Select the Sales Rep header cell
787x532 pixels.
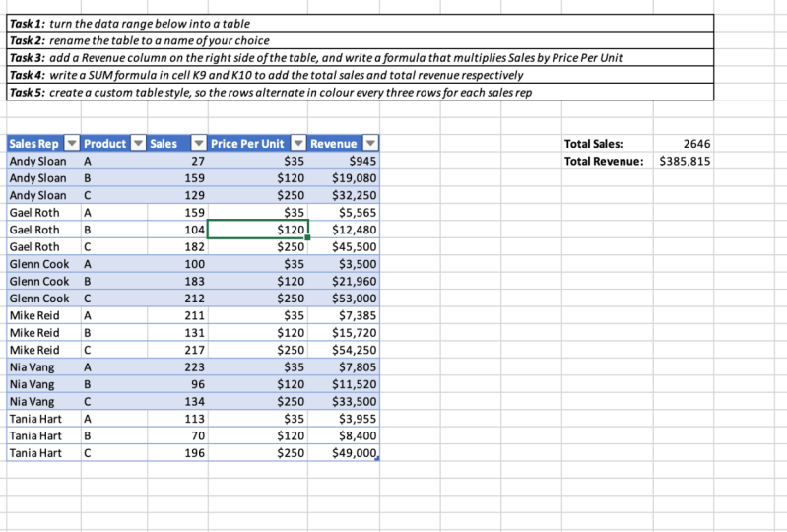pos(43,144)
